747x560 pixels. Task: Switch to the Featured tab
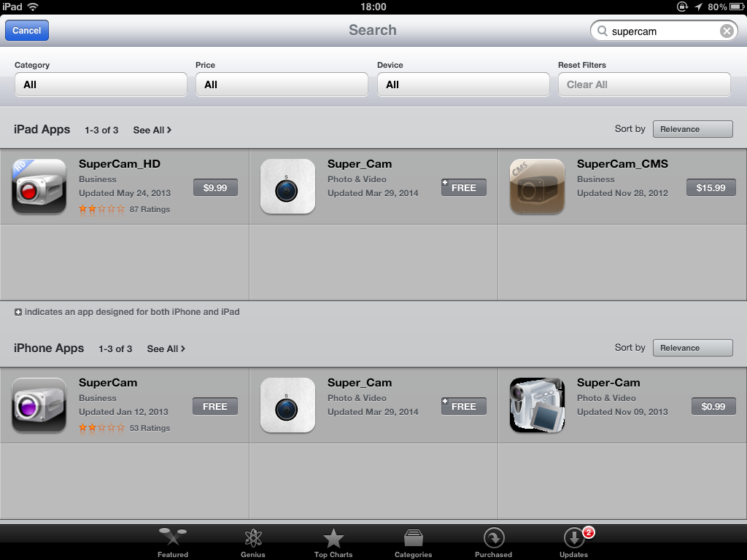pos(172,542)
